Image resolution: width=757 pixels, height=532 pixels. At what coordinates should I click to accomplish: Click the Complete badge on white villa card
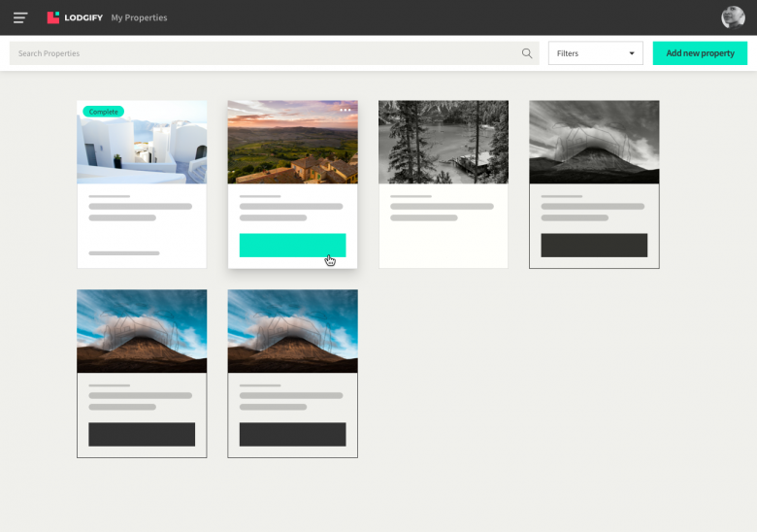[103, 112]
